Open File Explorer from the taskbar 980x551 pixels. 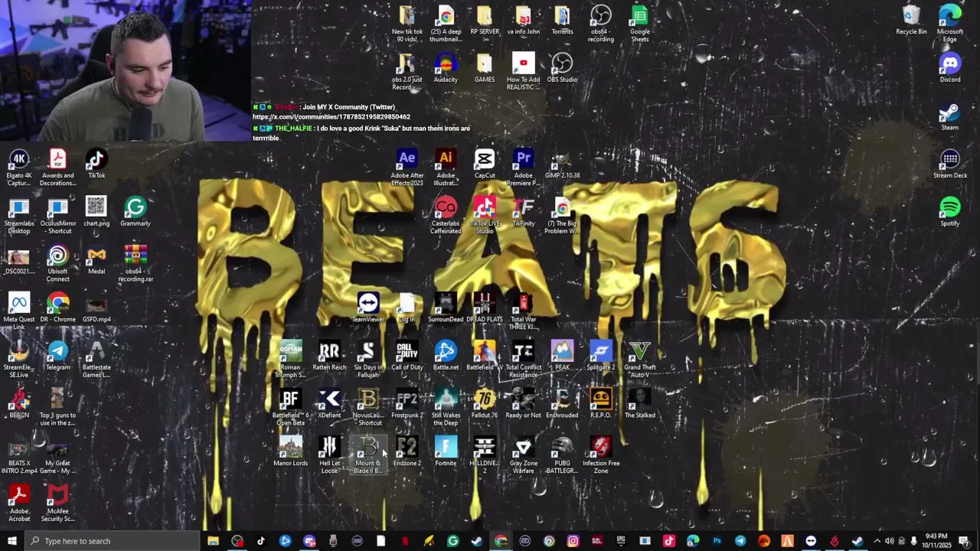click(213, 541)
